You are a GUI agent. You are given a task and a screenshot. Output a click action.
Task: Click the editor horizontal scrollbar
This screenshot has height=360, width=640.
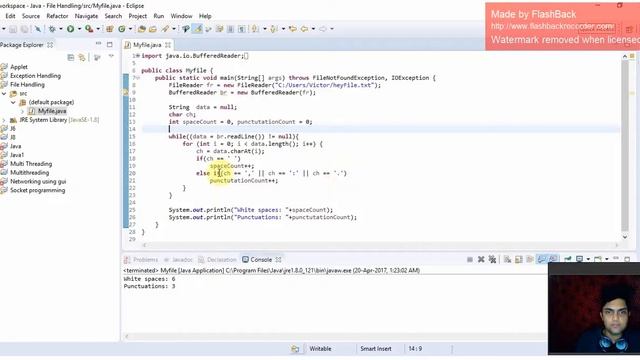[x=380, y=245]
